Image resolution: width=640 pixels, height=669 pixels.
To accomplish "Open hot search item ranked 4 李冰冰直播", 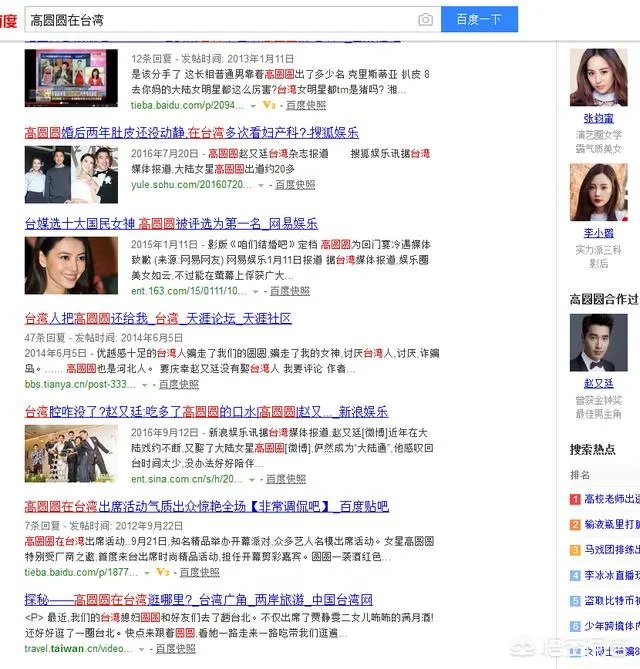I will click(x=612, y=576).
